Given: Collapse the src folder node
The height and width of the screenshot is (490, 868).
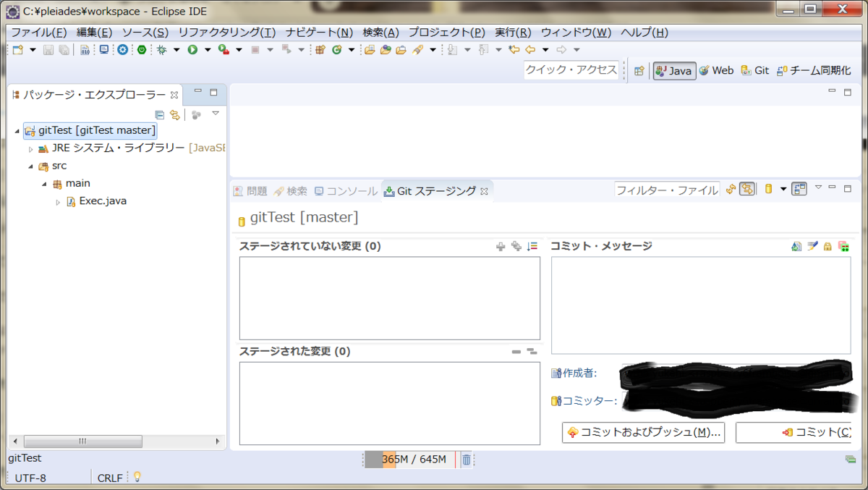Looking at the screenshot, I should 30,166.
